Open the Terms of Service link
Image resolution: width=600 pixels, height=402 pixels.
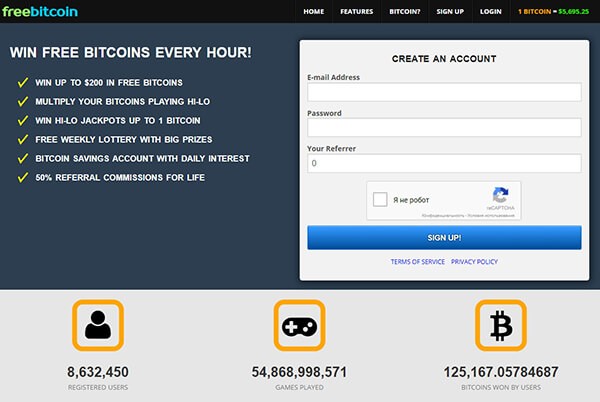[x=417, y=262]
